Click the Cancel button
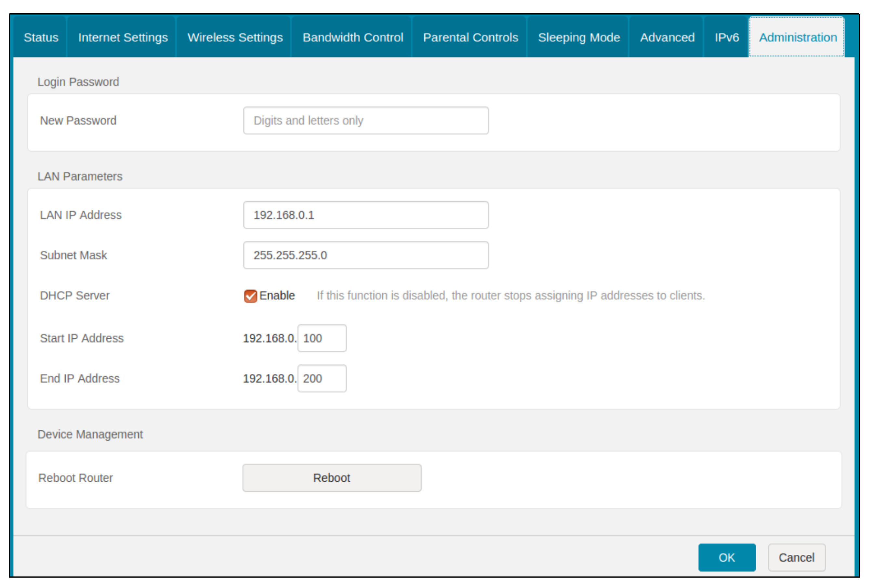Screen dimensions: 873x588 click(796, 557)
